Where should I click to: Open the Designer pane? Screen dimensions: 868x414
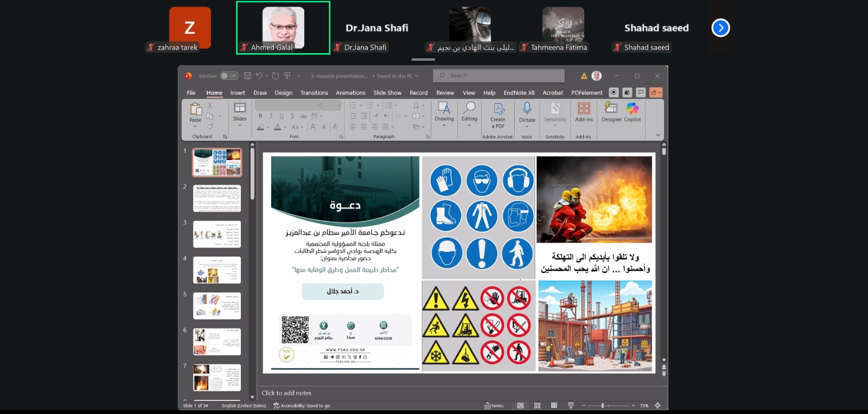611,109
